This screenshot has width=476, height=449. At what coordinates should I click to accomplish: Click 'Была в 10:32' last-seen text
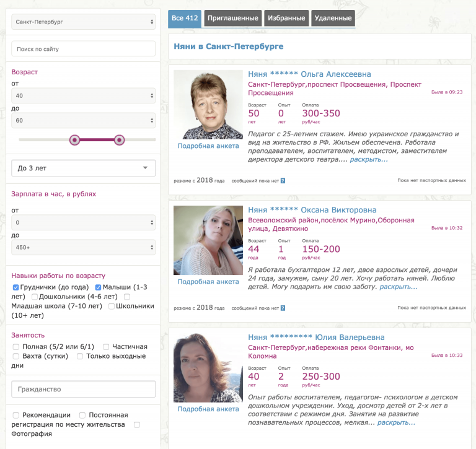[x=447, y=228]
